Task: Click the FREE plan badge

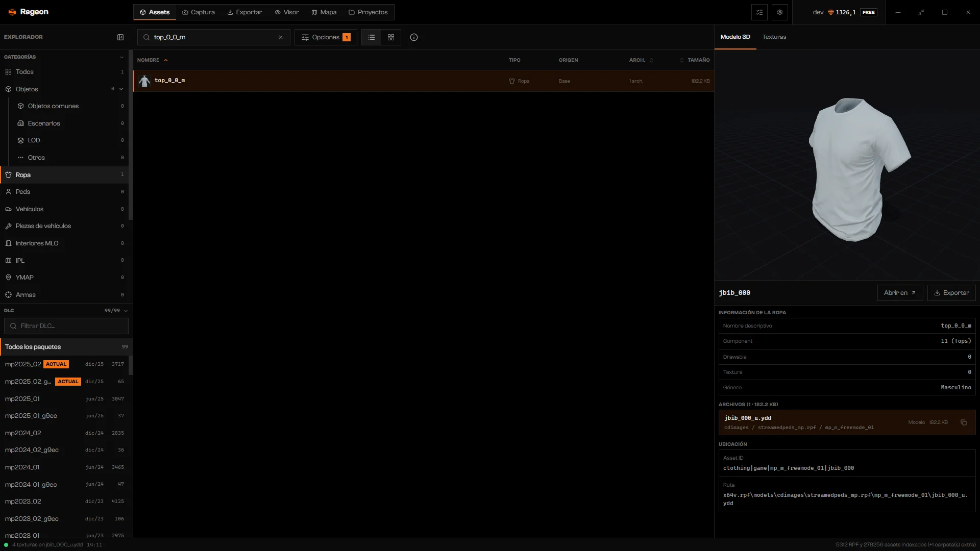Action: tap(869, 12)
